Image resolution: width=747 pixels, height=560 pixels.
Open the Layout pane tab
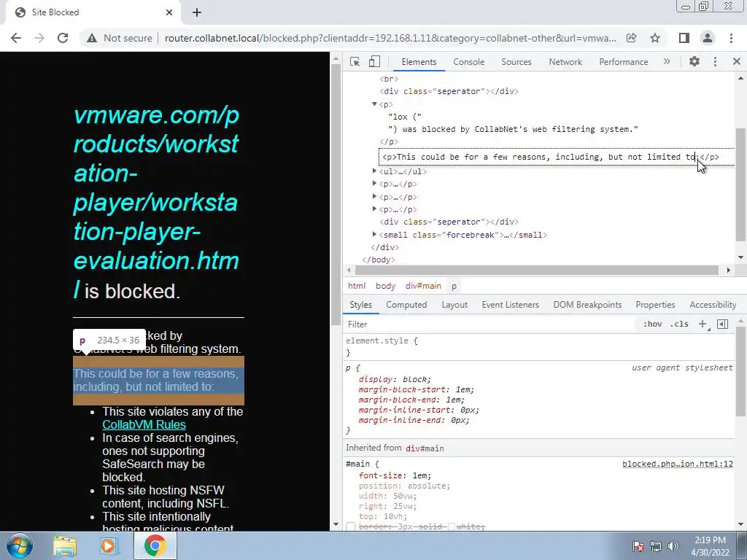pyautogui.click(x=454, y=305)
